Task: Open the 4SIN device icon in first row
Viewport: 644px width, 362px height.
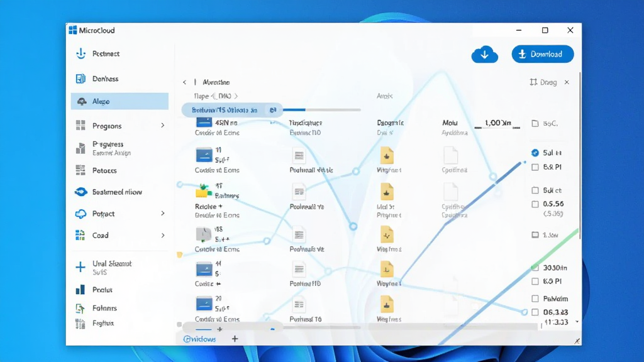Action: (x=204, y=123)
